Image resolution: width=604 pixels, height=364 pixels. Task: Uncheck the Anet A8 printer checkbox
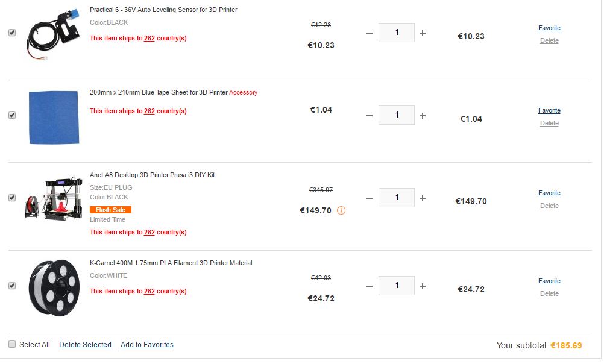(x=12, y=198)
